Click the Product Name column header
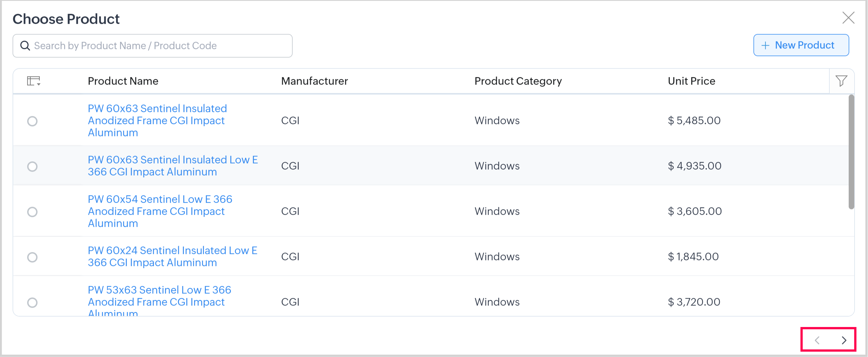868x357 pixels. point(123,81)
